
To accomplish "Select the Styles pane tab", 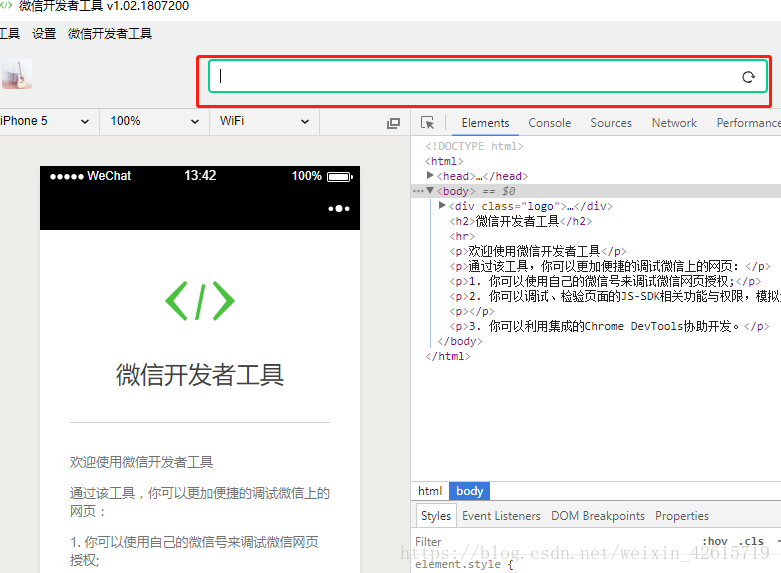I will click(x=436, y=516).
